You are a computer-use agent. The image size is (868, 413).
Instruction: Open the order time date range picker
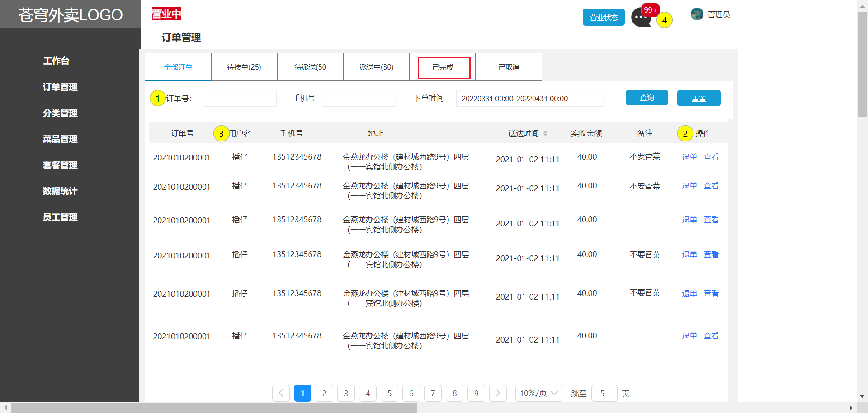click(529, 99)
